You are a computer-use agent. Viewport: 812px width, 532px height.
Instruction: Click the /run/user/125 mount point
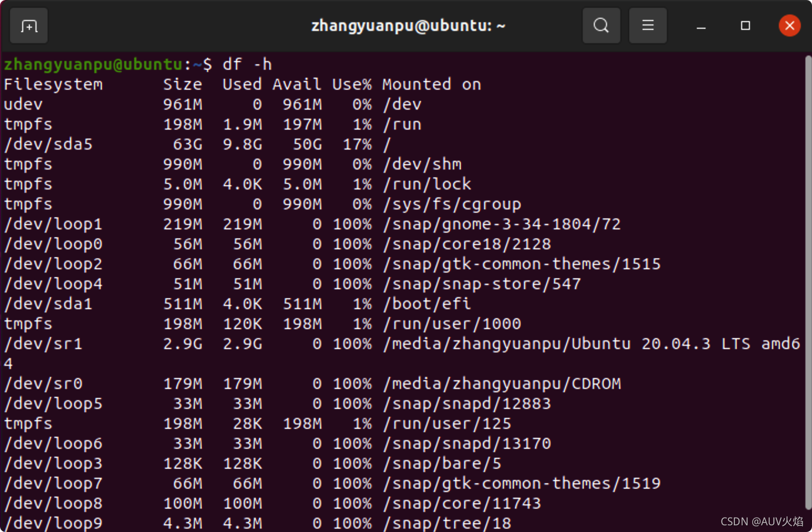(446, 423)
